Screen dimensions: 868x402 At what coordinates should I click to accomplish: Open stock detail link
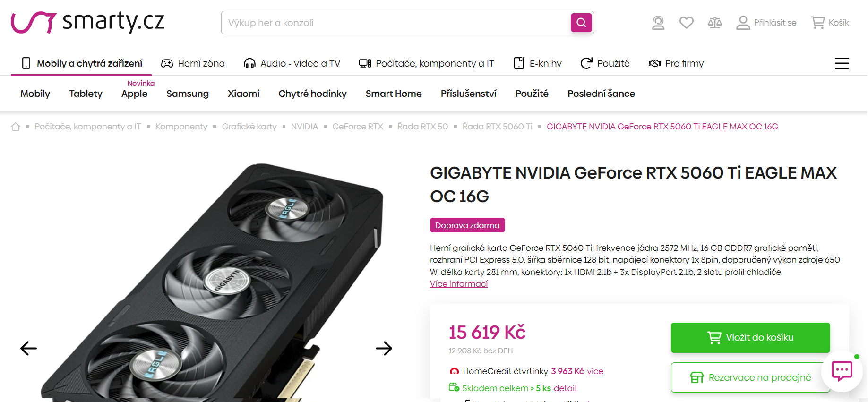(x=565, y=388)
